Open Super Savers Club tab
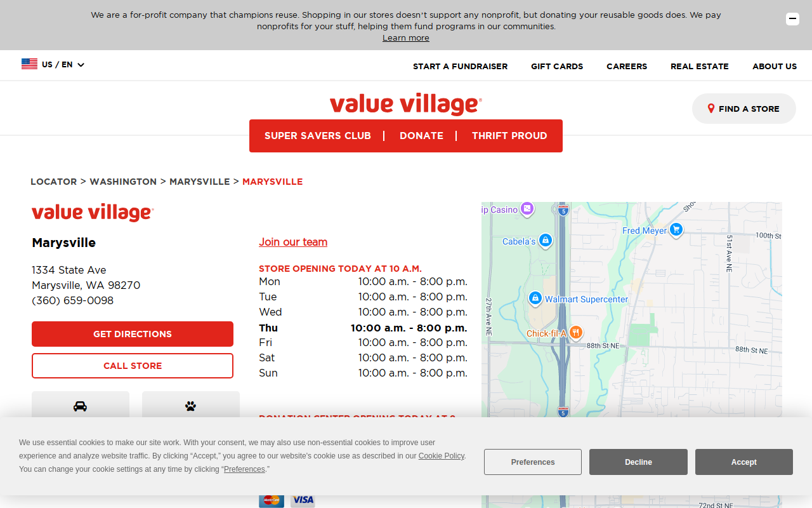The image size is (812, 508). (318, 136)
